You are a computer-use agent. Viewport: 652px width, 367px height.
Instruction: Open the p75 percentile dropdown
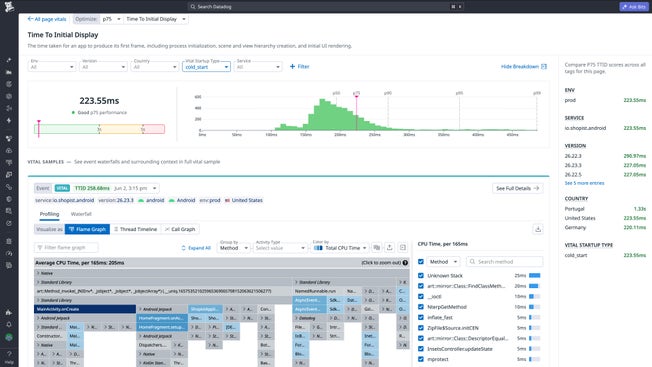click(x=111, y=19)
